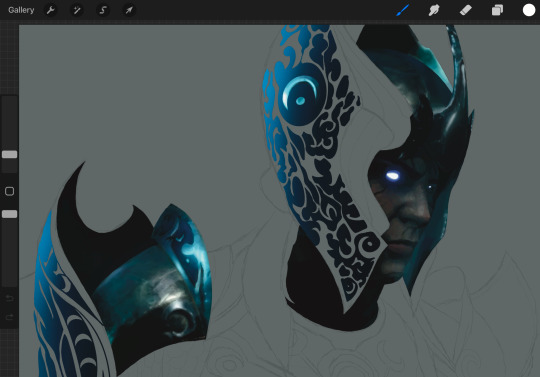This screenshot has height=377, width=540.
Task: Tap the square Modify button in sidebar
Action: (x=9, y=191)
